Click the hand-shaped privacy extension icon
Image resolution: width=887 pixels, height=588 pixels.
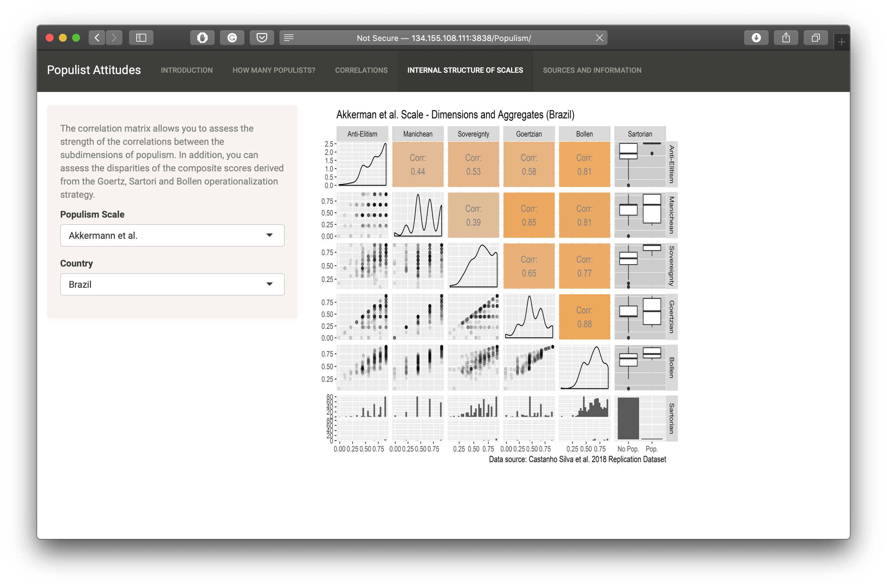(x=202, y=38)
